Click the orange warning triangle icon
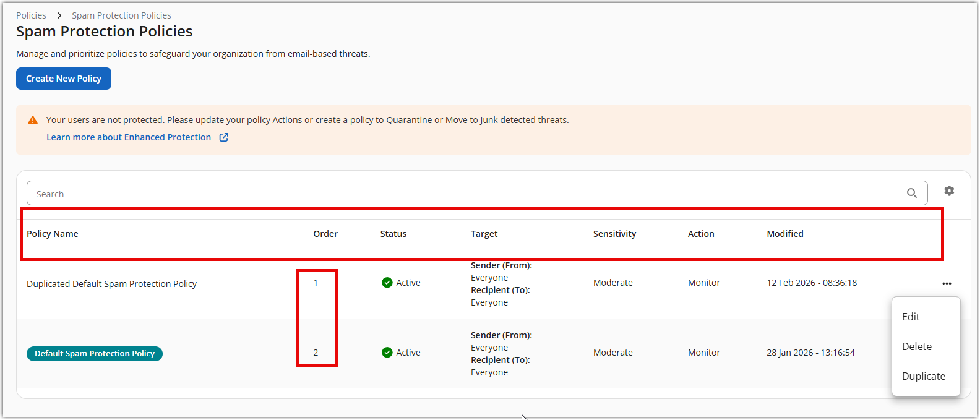 [33, 121]
